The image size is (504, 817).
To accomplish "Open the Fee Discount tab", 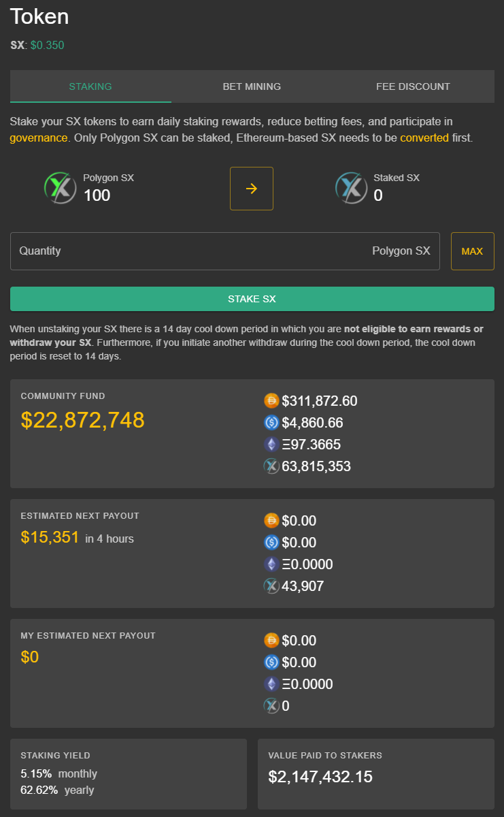I will tap(413, 86).
